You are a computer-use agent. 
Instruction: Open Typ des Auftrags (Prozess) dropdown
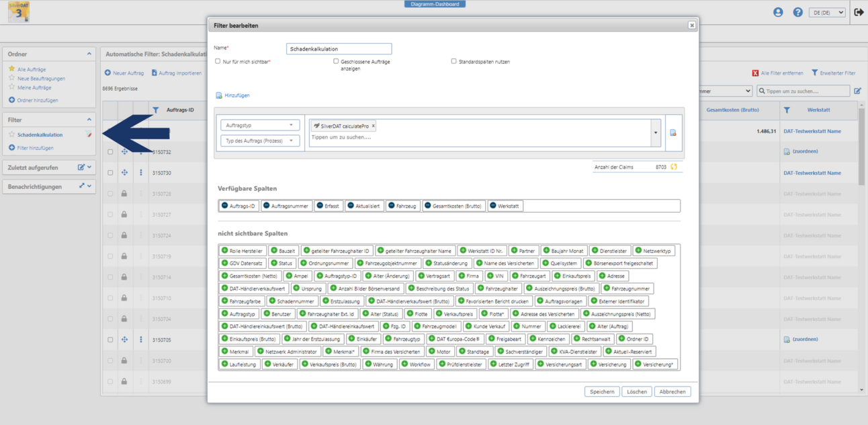coord(260,141)
